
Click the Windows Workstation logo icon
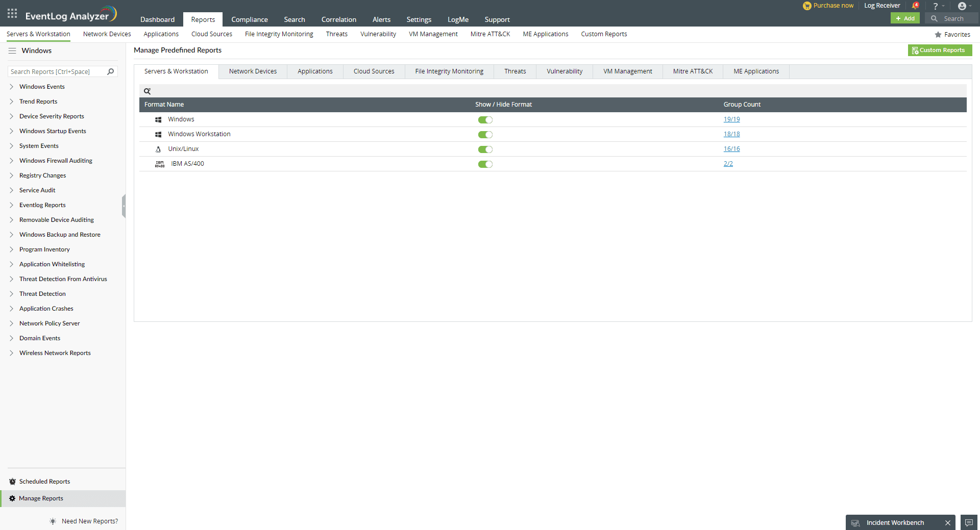click(158, 135)
